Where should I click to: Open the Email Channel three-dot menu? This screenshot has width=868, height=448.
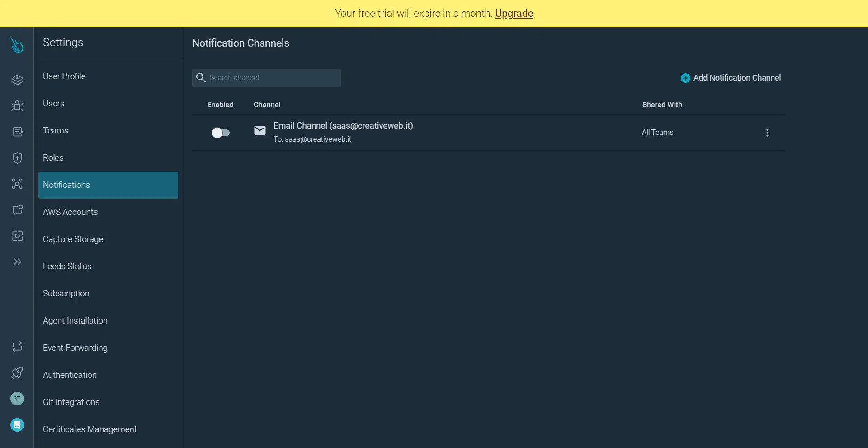coord(767,133)
